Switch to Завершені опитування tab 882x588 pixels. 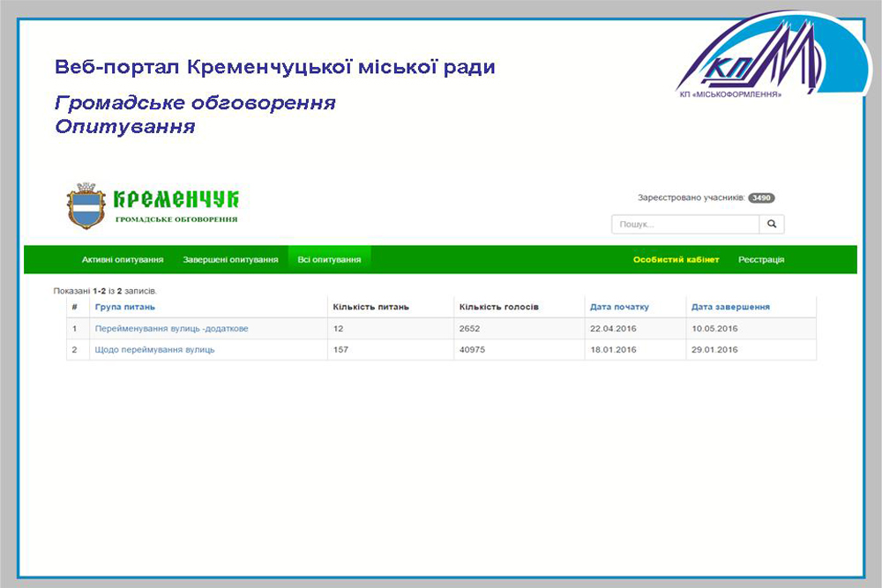tap(230, 260)
